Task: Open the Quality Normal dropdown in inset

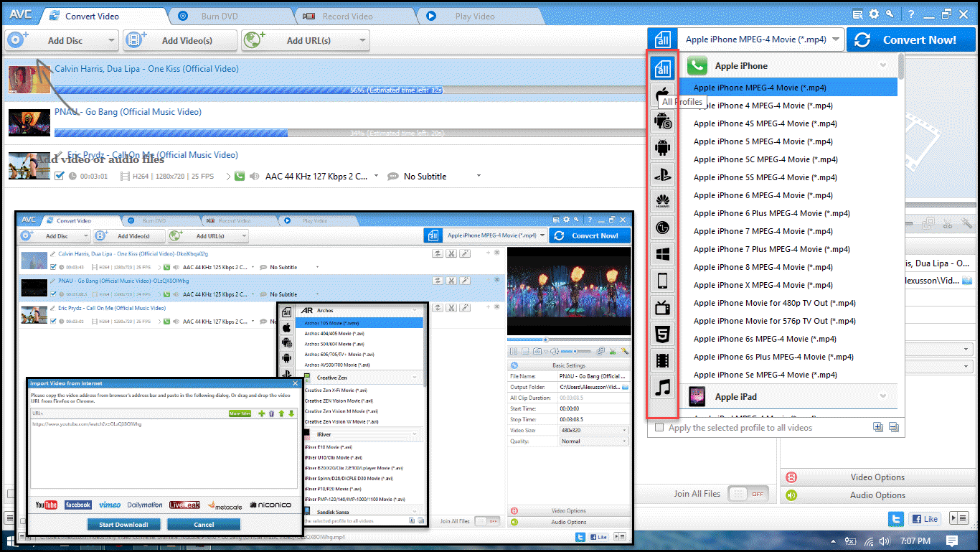Action: [594, 441]
